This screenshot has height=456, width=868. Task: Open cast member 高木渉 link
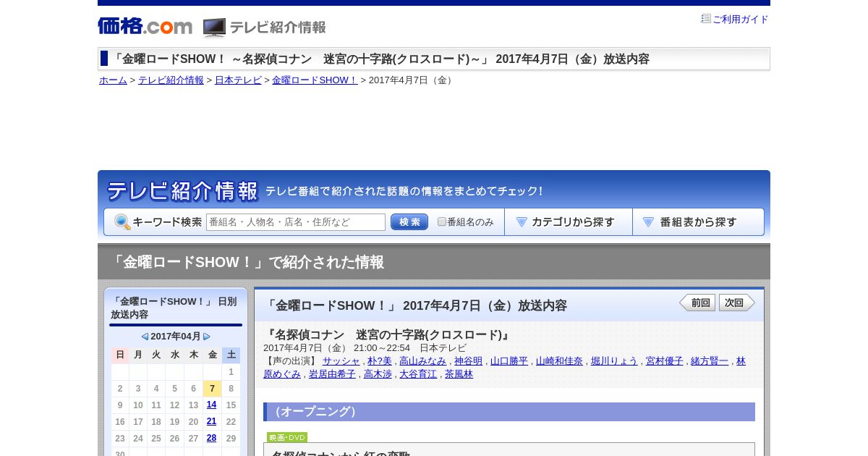(378, 374)
